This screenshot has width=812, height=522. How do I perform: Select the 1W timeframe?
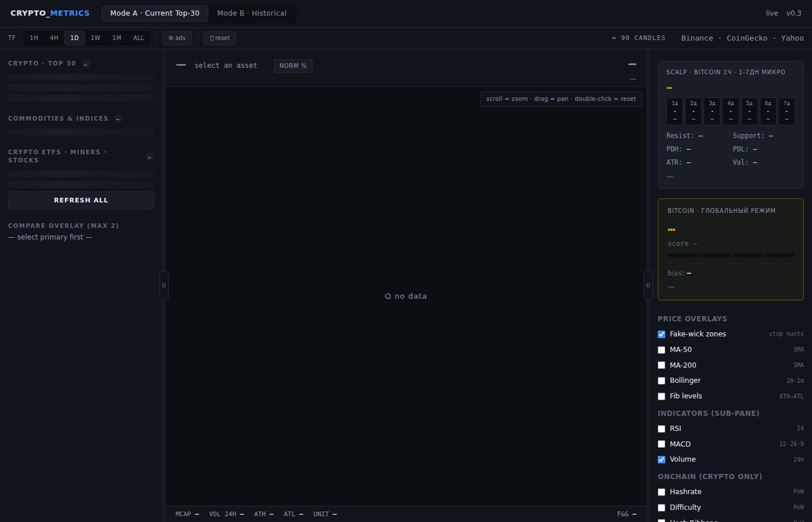click(95, 38)
